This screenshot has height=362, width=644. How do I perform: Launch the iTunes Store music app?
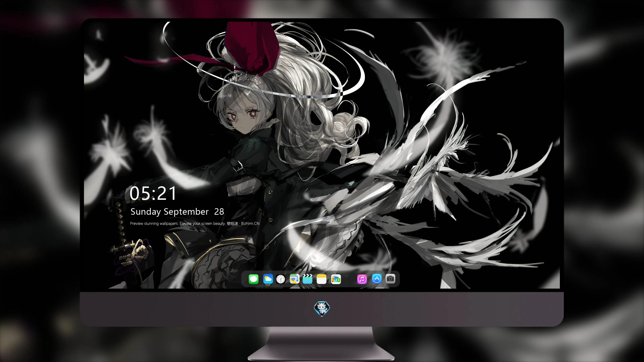pos(362,279)
